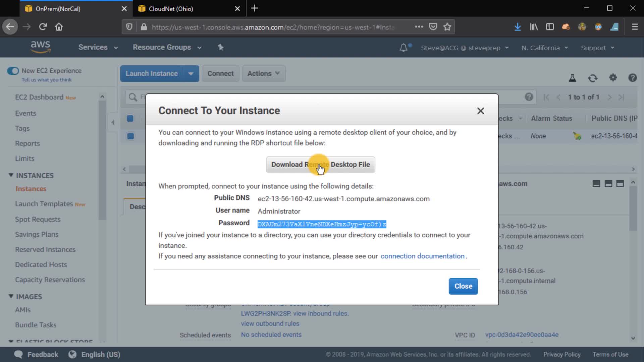This screenshot has width=644, height=362.
Task: Collapse the INSTANCES sidebar section
Action: [11, 175]
